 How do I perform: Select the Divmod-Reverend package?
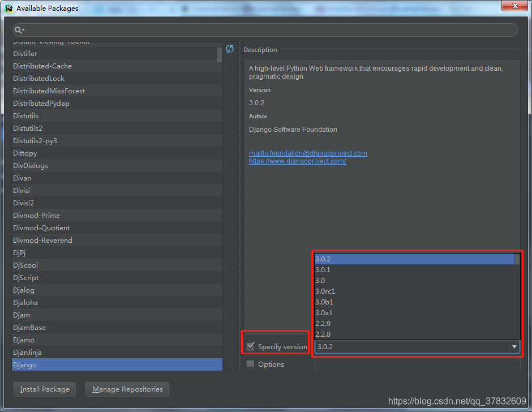tap(117, 241)
